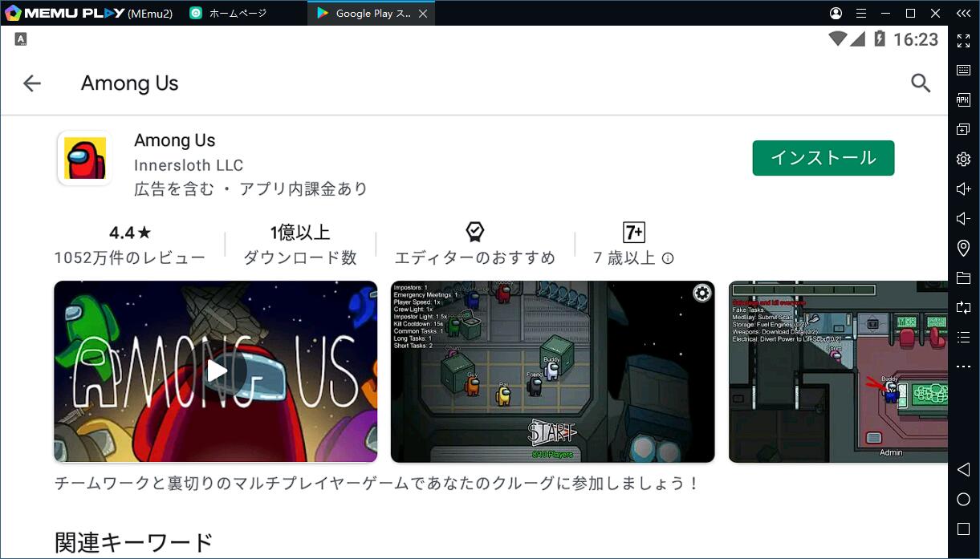The width and height of the screenshot is (980, 559).
Task: Open the Admin room screenshot
Action: tap(838, 371)
